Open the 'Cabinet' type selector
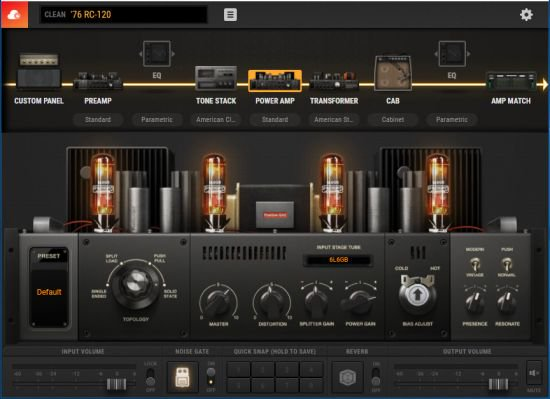 tap(393, 120)
